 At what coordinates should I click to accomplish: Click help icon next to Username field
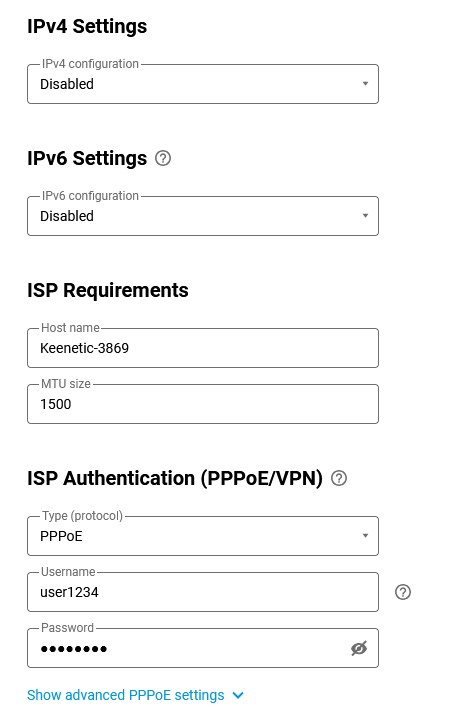[403, 592]
